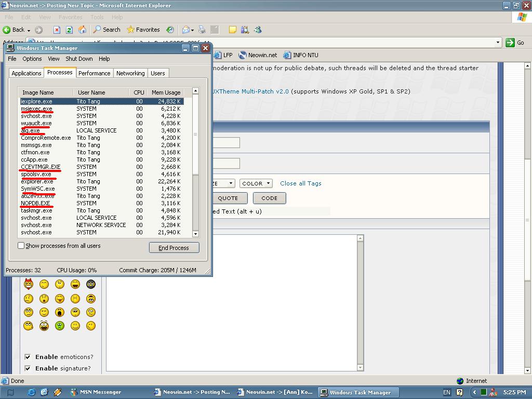Viewport: 532px width, 399px height.
Task: Disable the Enable signature option
Action: coord(28,368)
